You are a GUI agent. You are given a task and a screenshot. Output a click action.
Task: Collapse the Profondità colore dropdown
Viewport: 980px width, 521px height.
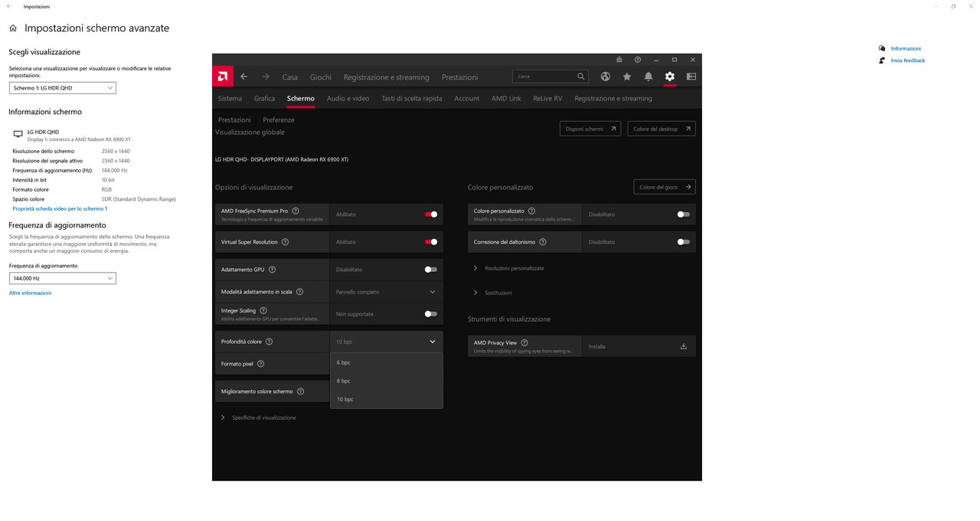[x=386, y=342]
